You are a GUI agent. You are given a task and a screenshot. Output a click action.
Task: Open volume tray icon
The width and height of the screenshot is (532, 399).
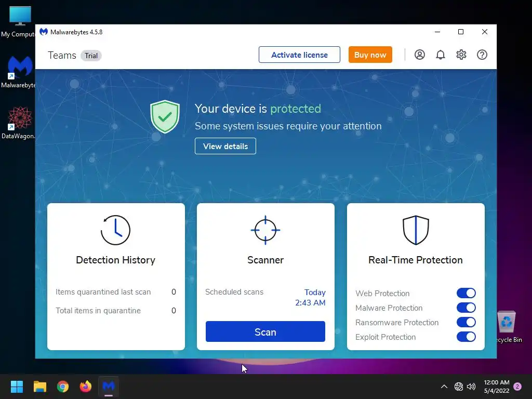click(471, 387)
